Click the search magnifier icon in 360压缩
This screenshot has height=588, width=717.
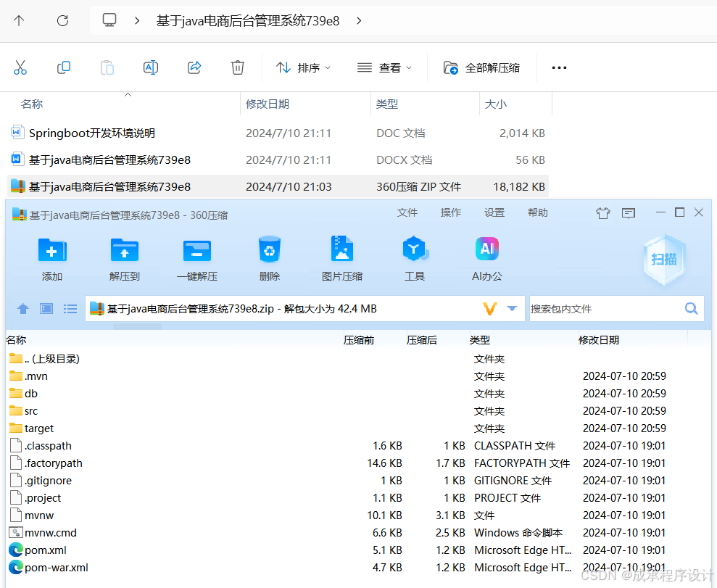pos(692,309)
